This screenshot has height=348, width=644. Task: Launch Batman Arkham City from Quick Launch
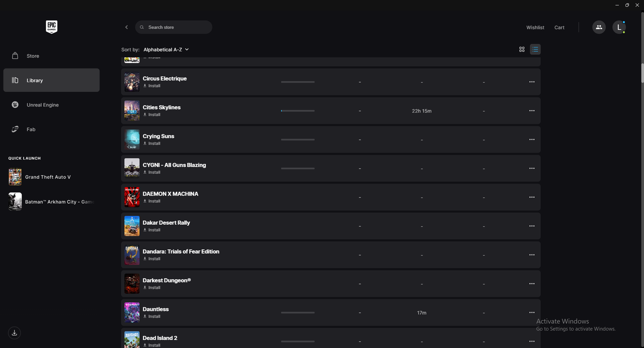click(x=51, y=202)
